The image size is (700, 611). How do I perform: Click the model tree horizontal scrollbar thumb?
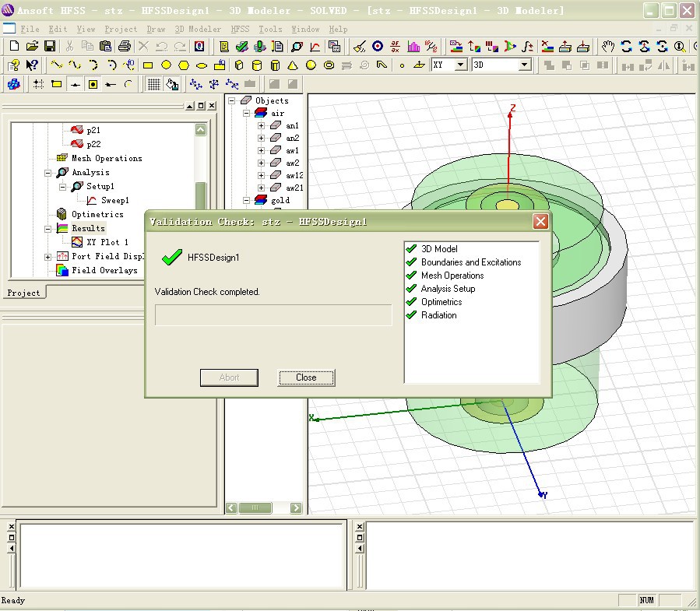tap(255, 507)
